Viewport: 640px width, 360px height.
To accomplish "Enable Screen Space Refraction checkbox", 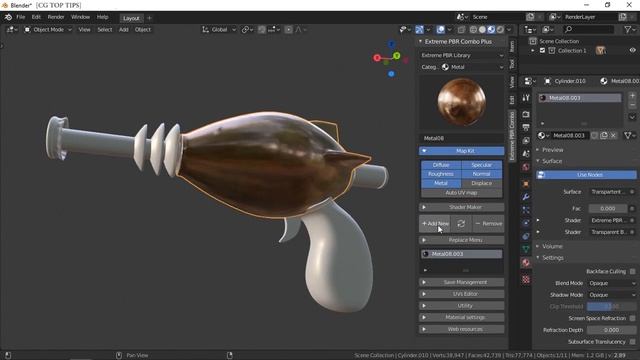I will [x=632, y=318].
